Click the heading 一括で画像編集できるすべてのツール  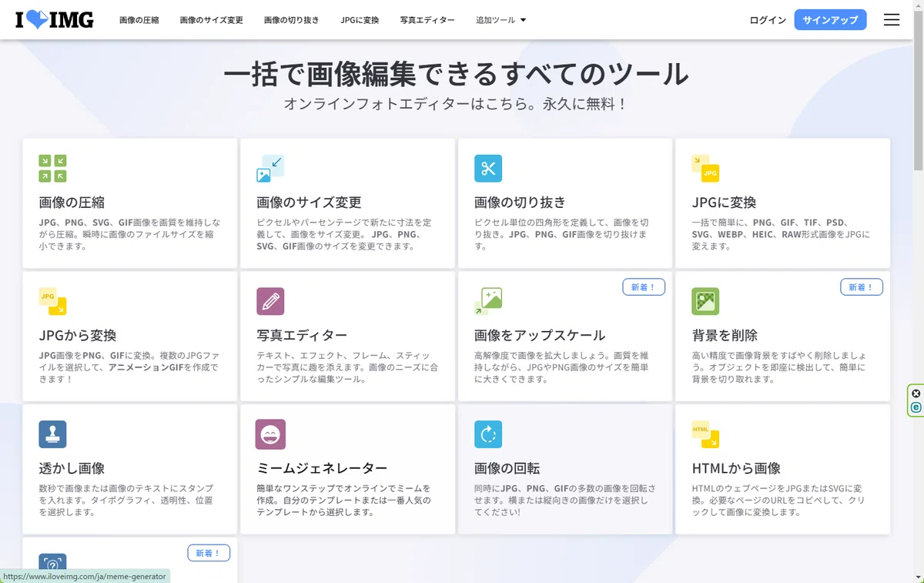(456, 74)
